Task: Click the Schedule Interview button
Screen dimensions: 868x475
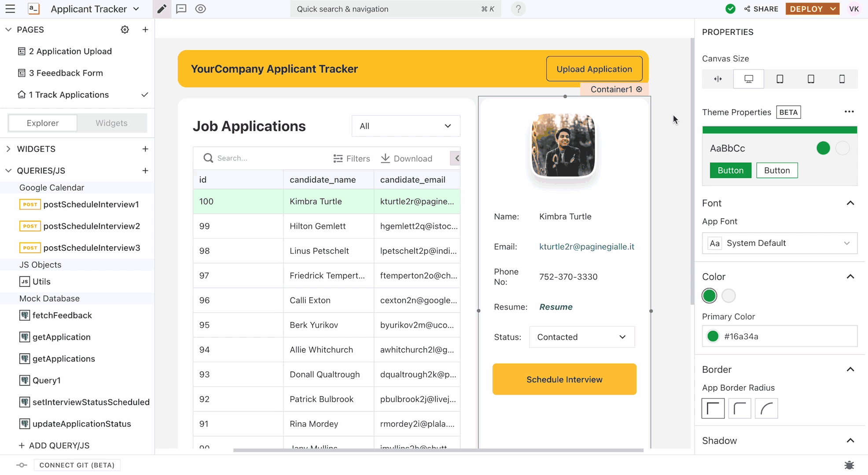Action: (x=564, y=379)
